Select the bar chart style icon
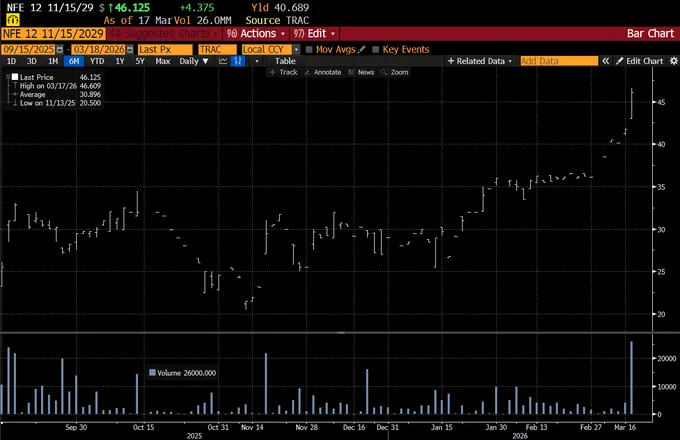The height and width of the screenshot is (440, 680). click(x=238, y=61)
